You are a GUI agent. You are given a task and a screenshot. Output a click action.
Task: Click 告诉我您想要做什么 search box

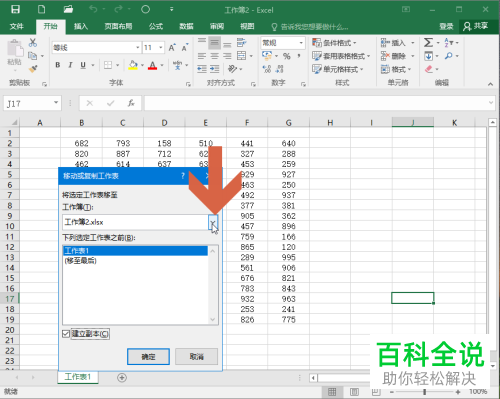click(310, 27)
